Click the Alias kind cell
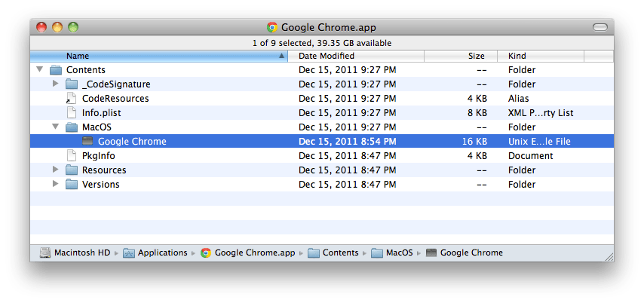The height and width of the screenshot is (303, 644). pos(518,99)
